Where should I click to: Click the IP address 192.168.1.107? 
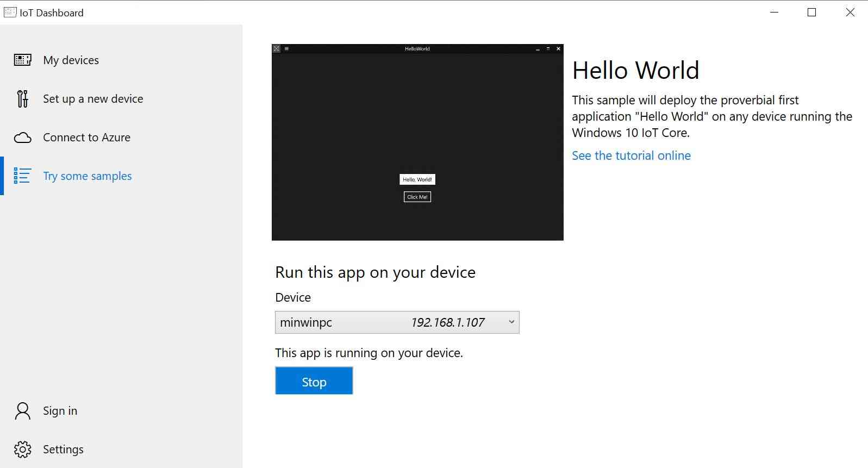pyautogui.click(x=448, y=322)
